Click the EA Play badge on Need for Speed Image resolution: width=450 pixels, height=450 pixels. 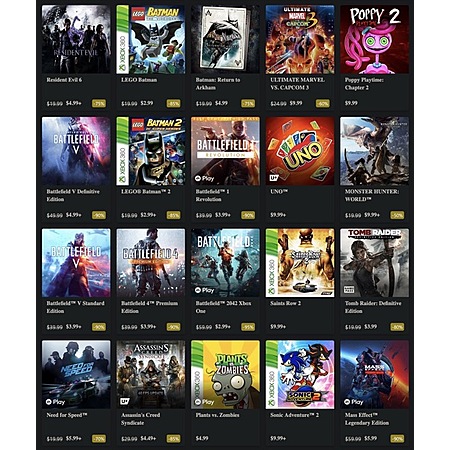[x=55, y=402]
